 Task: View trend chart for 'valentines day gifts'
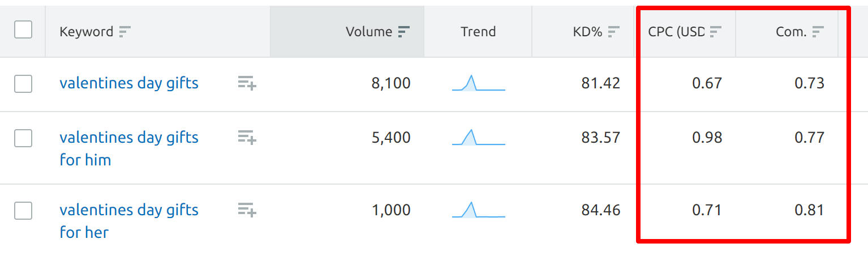[x=479, y=83]
